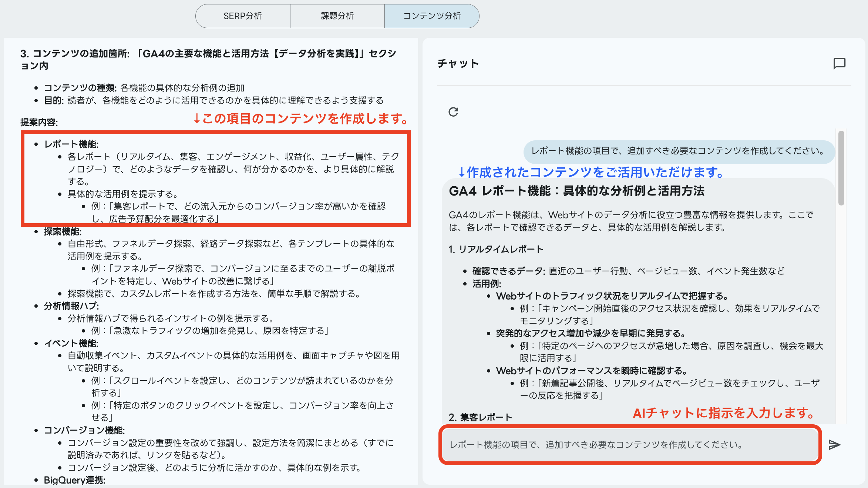Click the 探索機能: bullet item

coord(63,231)
